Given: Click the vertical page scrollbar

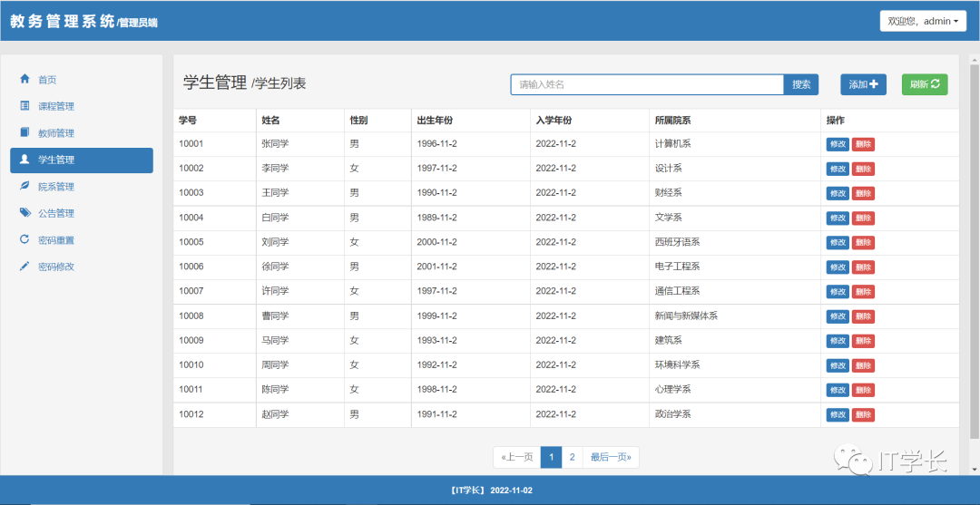Looking at the screenshot, I should pos(974,249).
